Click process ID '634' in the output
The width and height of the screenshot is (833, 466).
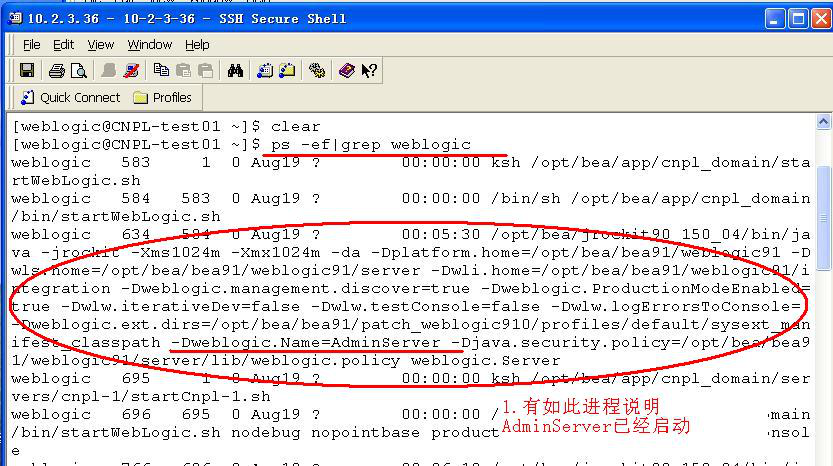[136, 234]
